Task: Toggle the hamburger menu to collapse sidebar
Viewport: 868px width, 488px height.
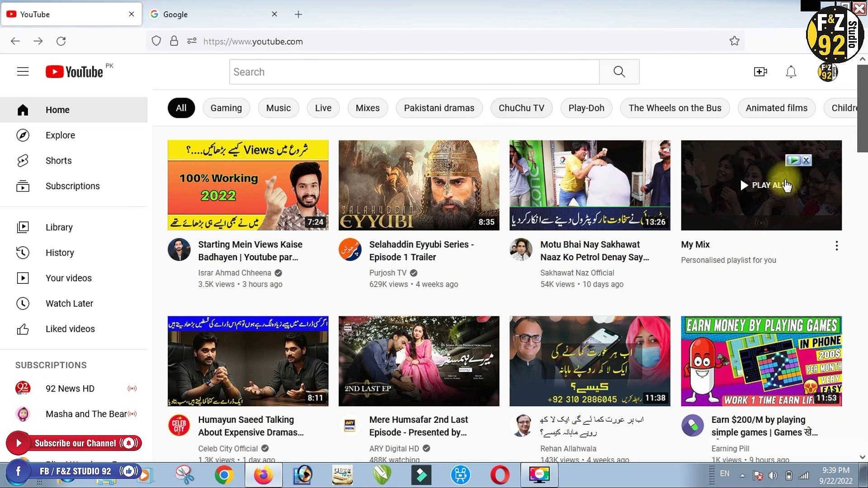Action: 23,71
